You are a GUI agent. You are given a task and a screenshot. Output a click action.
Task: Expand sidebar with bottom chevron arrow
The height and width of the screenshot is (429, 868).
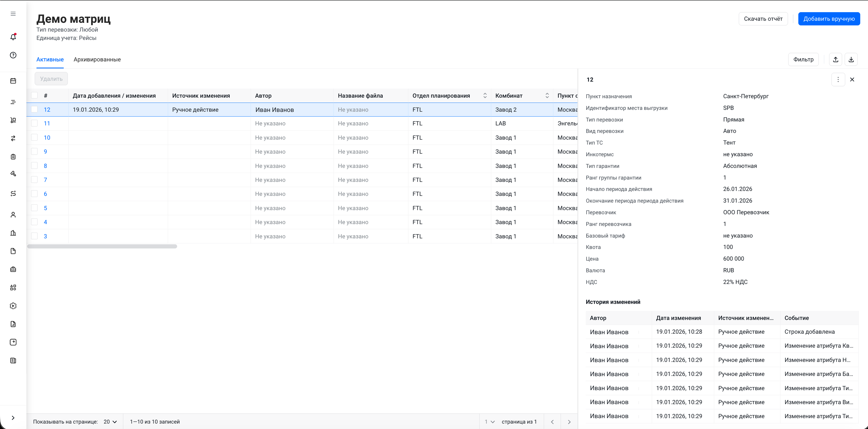(13, 418)
